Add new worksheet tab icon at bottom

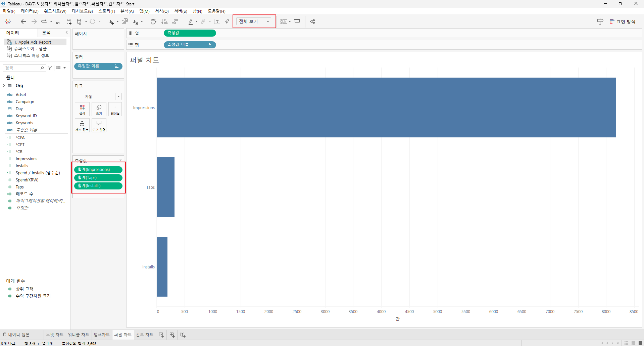coord(161,335)
